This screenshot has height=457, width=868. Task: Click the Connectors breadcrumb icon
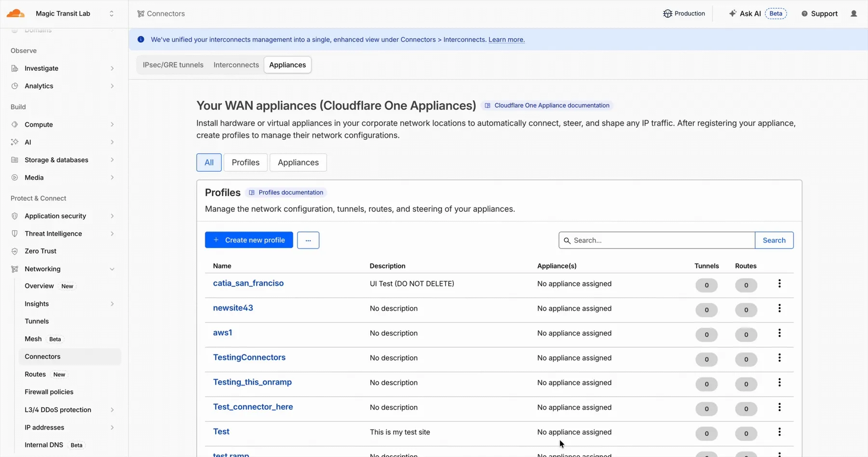point(140,13)
